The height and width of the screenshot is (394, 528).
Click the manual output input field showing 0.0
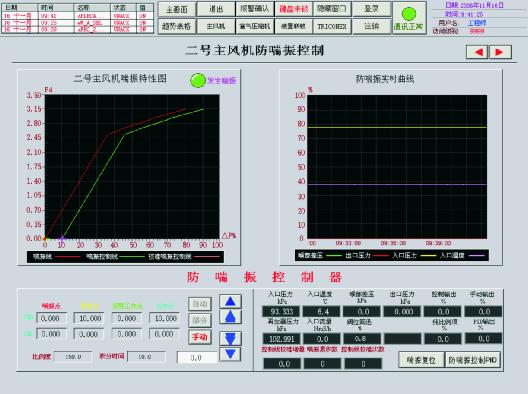[197, 358]
